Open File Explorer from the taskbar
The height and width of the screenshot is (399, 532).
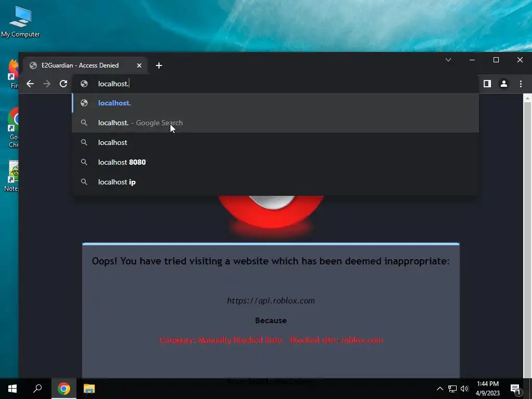point(89,389)
